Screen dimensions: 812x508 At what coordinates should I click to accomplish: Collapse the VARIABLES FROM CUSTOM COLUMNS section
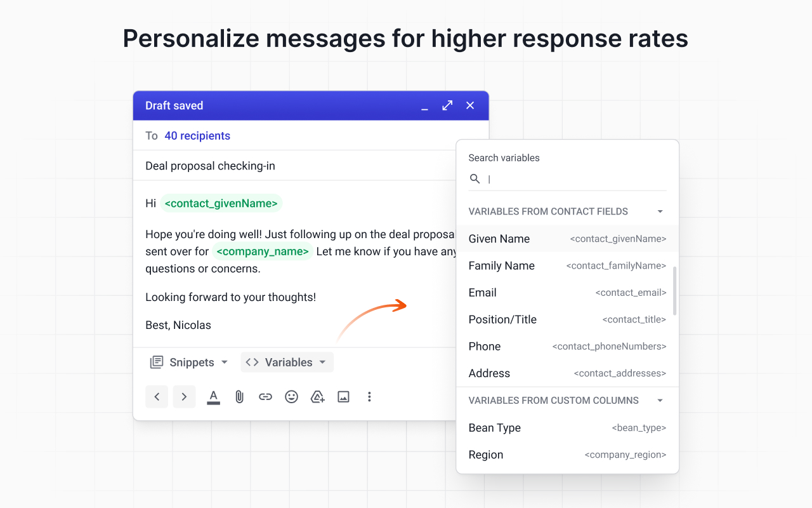(x=660, y=400)
